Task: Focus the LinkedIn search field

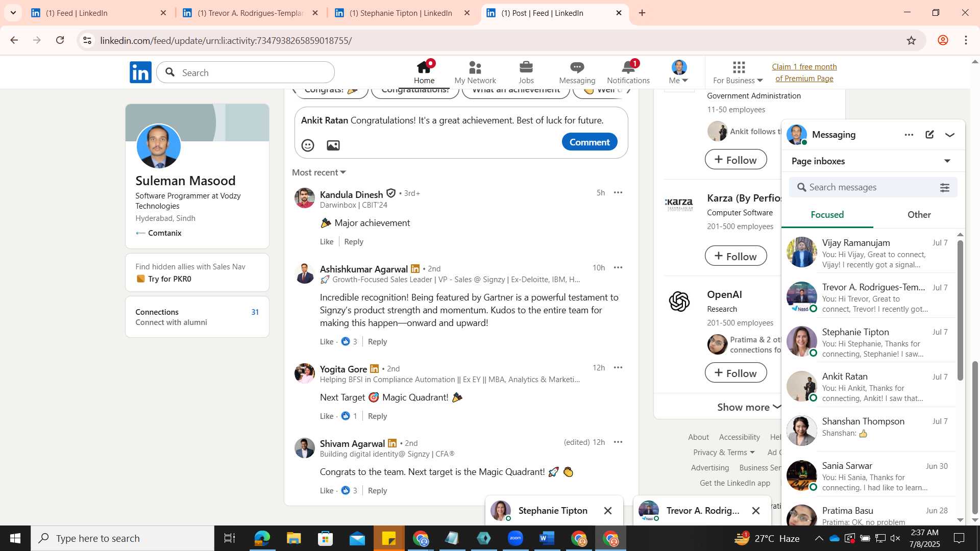Action: point(246,72)
